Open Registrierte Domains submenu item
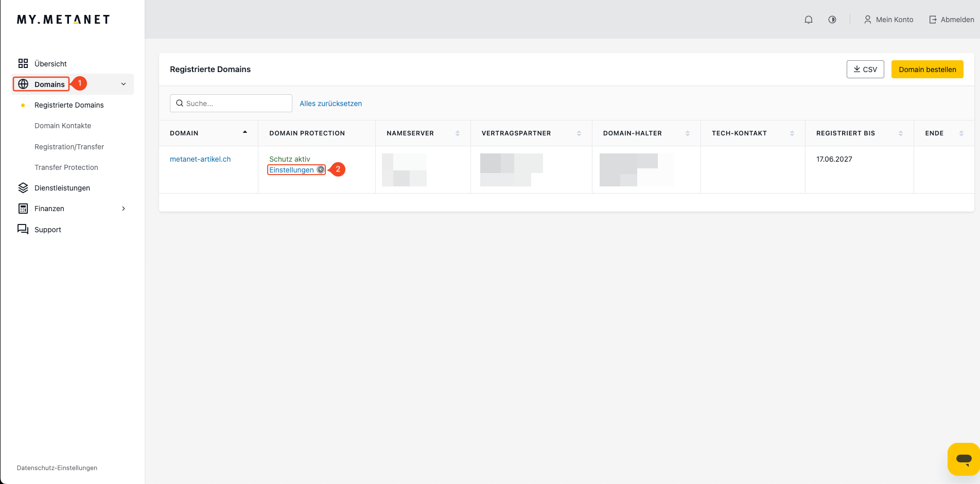 click(x=69, y=105)
